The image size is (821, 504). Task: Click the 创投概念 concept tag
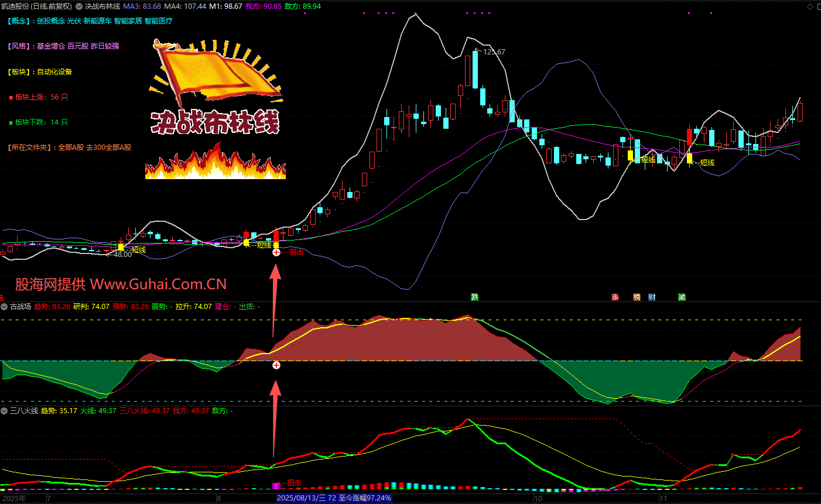tap(50, 21)
